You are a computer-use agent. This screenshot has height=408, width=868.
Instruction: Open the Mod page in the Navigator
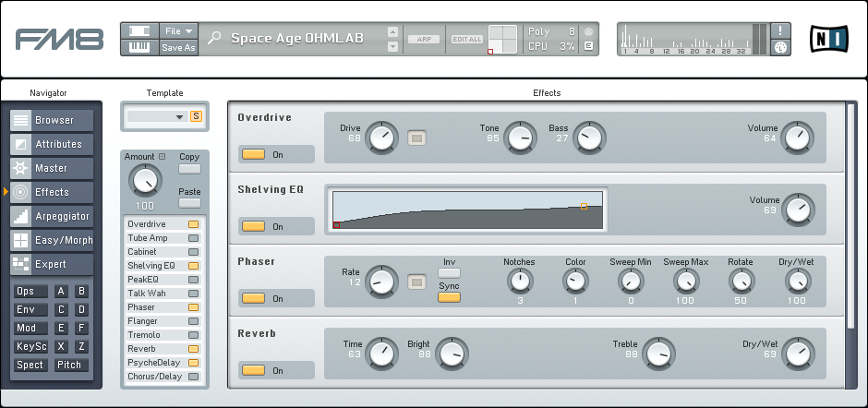[31, 328]
